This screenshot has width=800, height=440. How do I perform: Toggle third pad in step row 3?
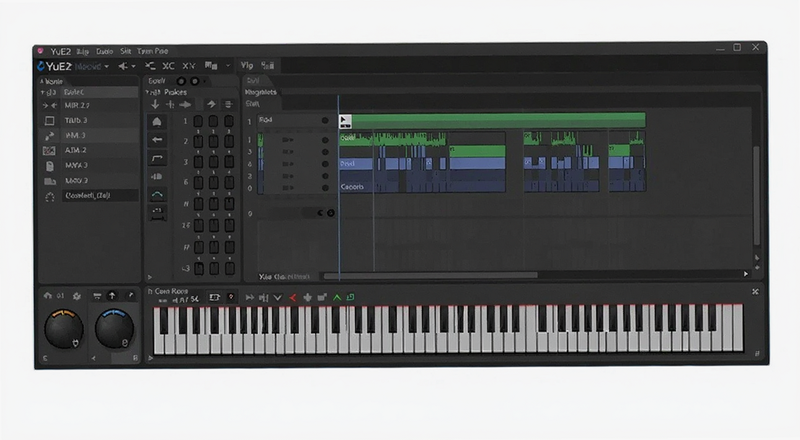[229, 162]
